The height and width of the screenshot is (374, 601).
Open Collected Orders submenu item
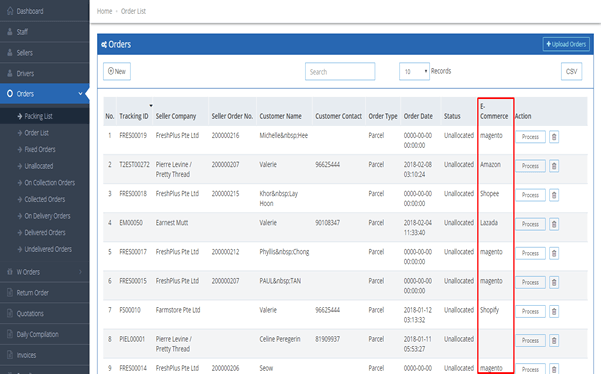[x=44, y=199]
